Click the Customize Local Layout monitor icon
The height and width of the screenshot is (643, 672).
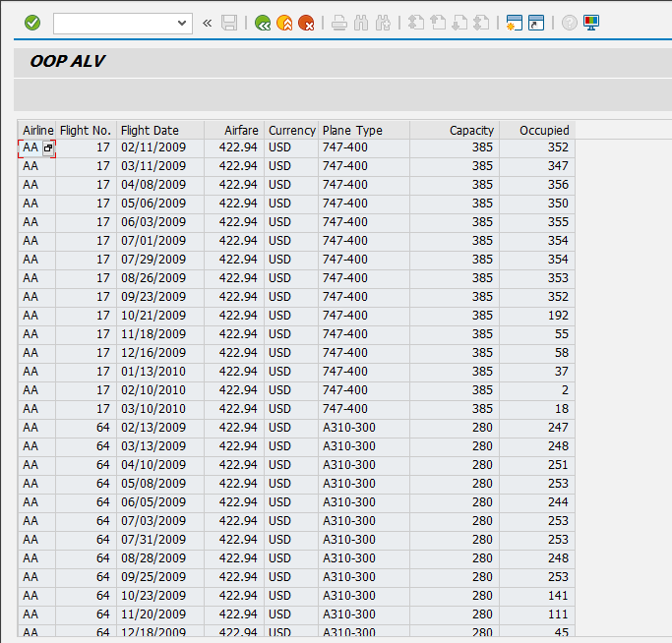591,22
